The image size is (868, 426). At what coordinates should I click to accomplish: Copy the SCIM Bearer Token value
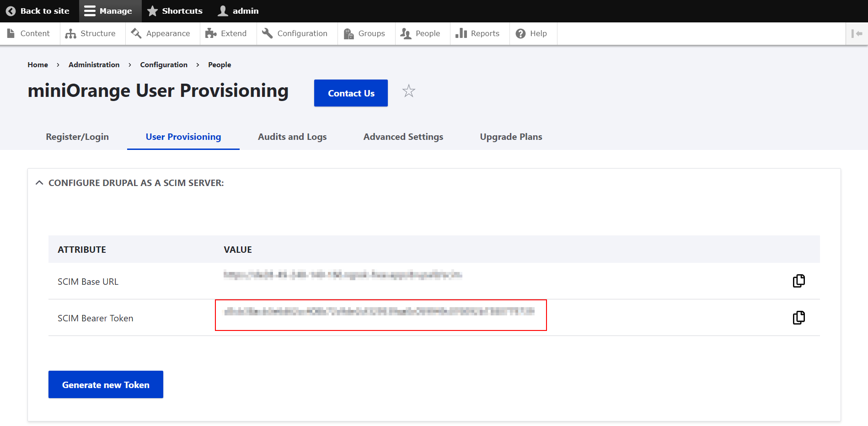(x=799, y=318)
